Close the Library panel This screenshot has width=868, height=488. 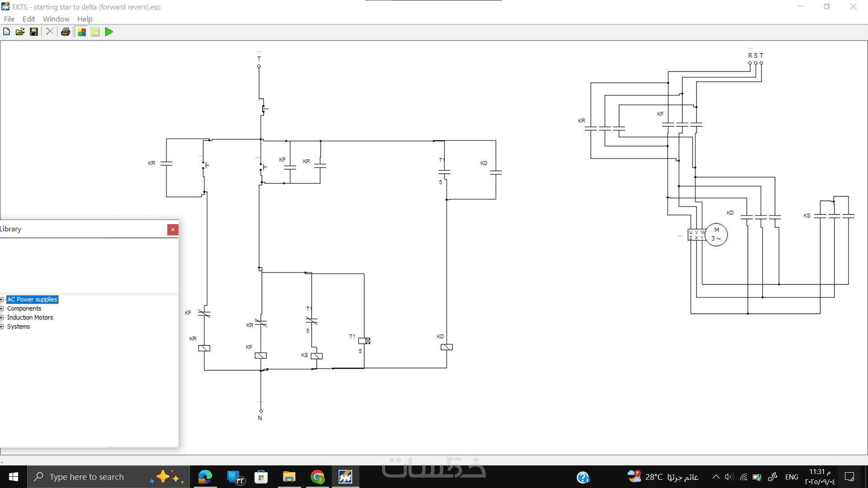click(x=173, y=230)
